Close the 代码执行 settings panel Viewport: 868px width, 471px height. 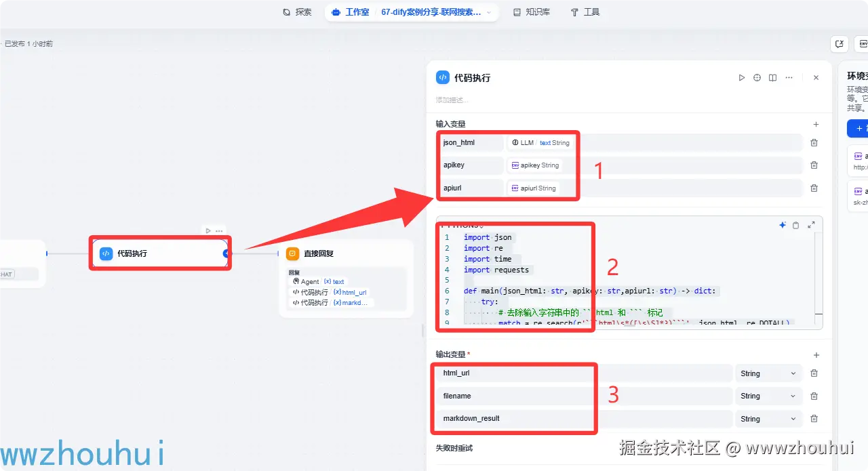tap(816, 78)
